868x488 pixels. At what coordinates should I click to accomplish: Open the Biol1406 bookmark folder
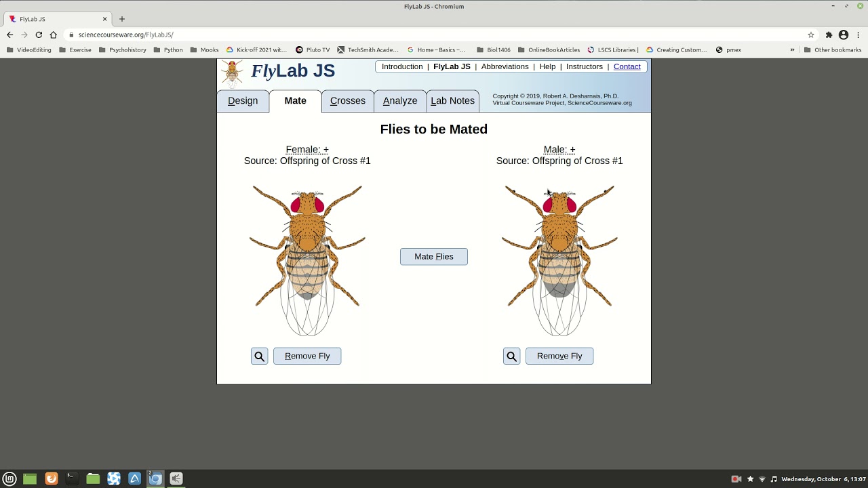click(x=494, y=49)
